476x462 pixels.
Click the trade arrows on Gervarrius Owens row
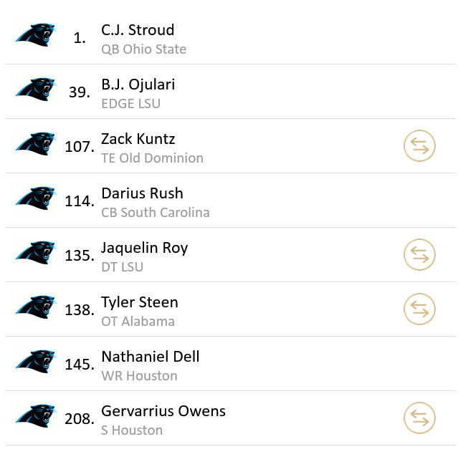tap(420, 418)
